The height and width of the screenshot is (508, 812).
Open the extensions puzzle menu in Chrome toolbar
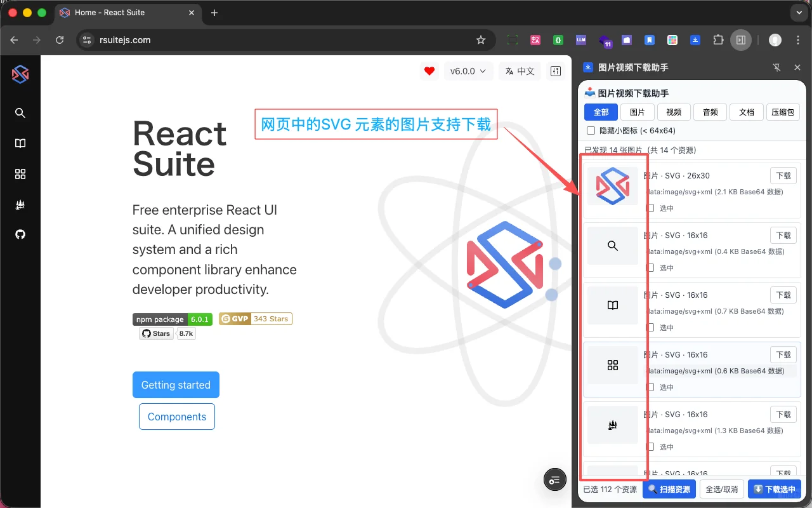click(x=718, y=39)
